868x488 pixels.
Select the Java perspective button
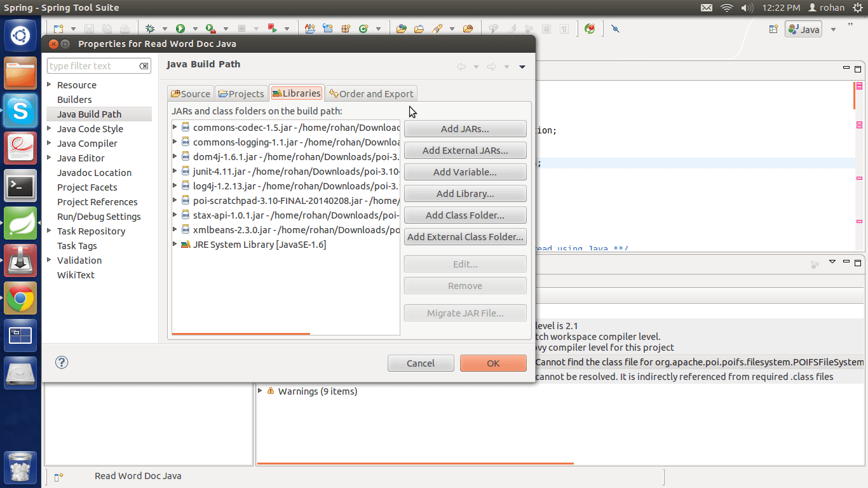tap(804, 29)
